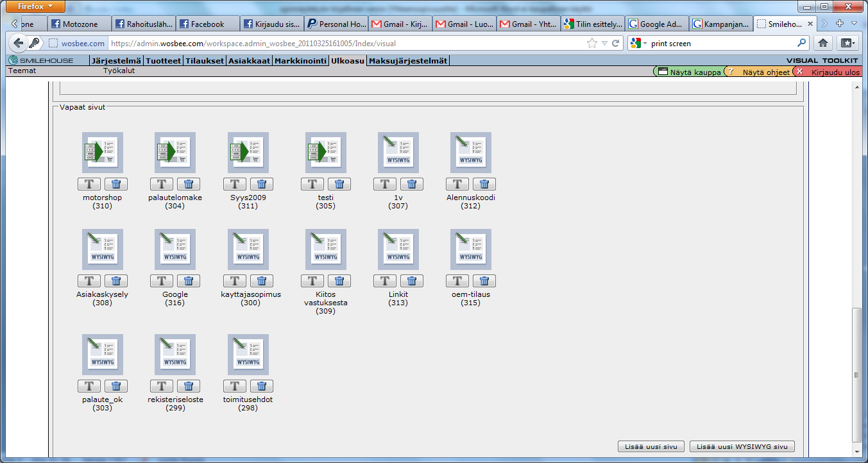Delete the palautelomake page
This screenshot has height=463, width=868.
point(189,185)
